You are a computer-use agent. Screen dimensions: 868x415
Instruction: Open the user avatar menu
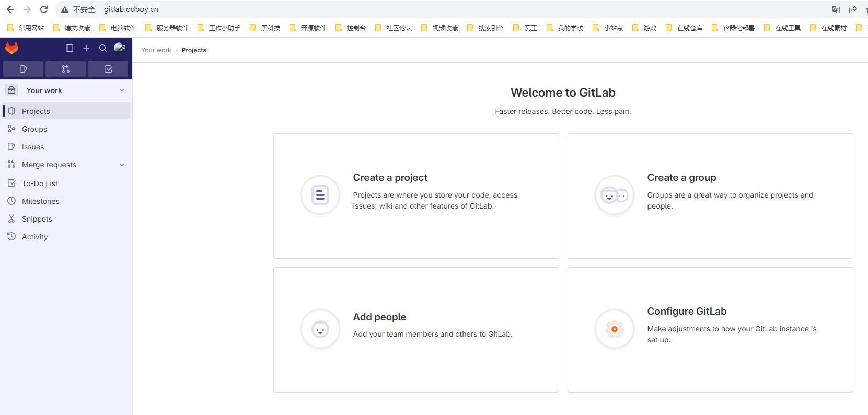(x=120, y=48)
